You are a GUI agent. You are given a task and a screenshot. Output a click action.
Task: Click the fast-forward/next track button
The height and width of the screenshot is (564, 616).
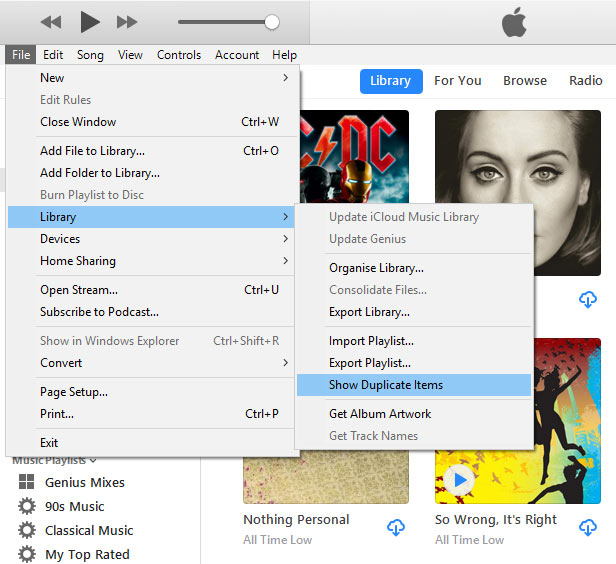127,22
